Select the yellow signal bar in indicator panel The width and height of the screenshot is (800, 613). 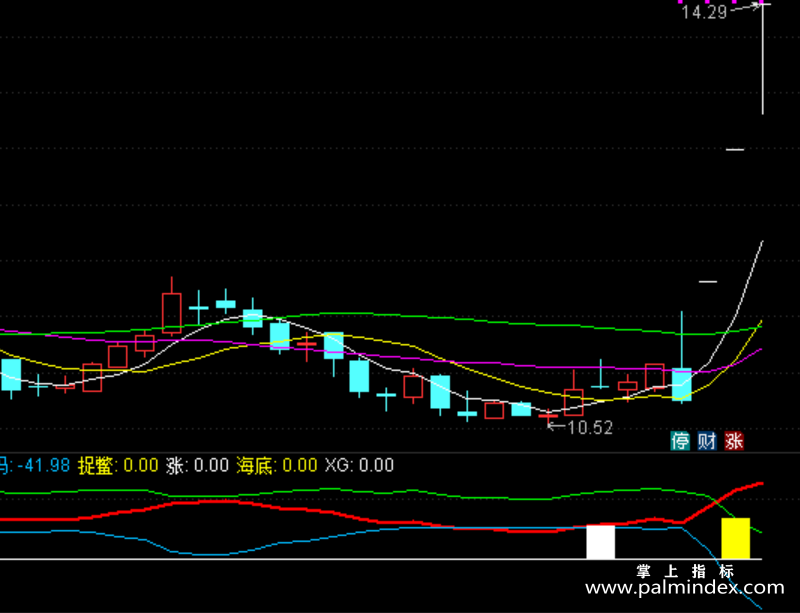[735, 538]
